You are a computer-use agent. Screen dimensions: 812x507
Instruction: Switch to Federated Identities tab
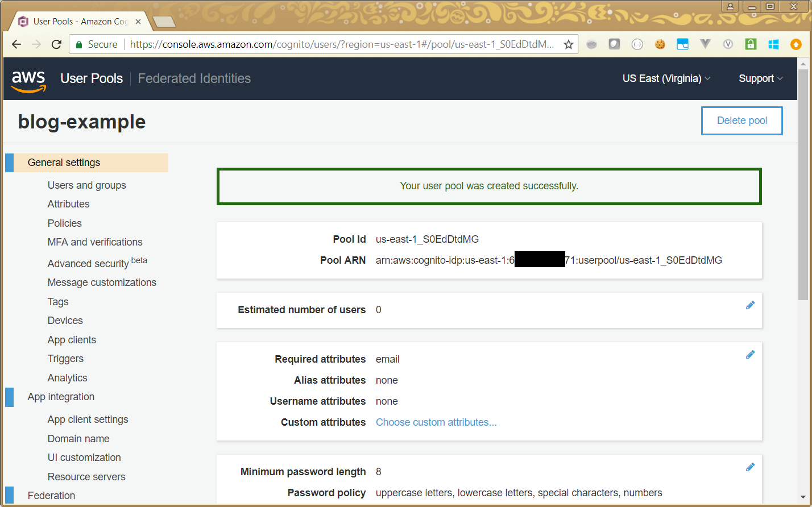click(x=194, y=78)
